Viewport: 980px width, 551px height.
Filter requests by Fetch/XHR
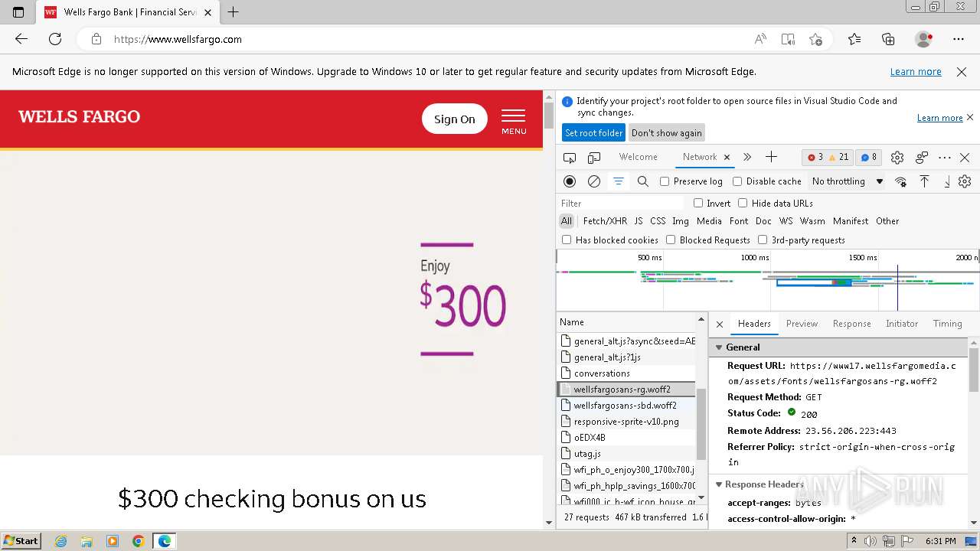[x=605, y=221]
